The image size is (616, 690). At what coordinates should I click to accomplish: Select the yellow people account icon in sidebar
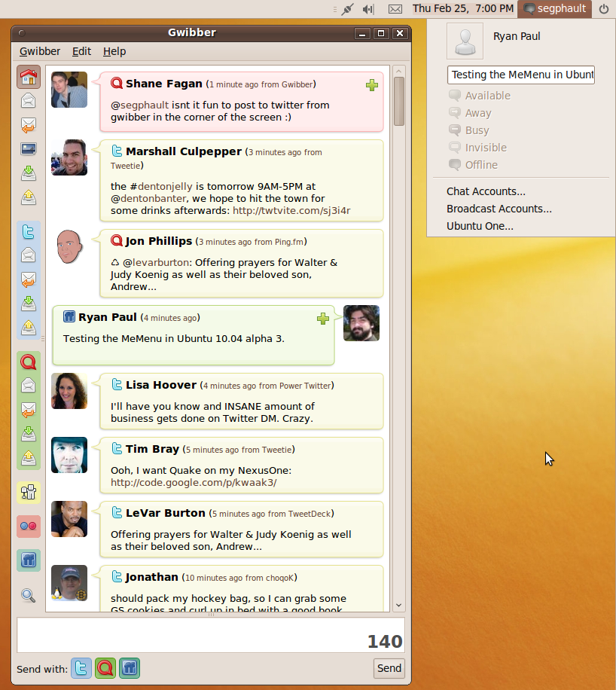(x=29, y=492)
